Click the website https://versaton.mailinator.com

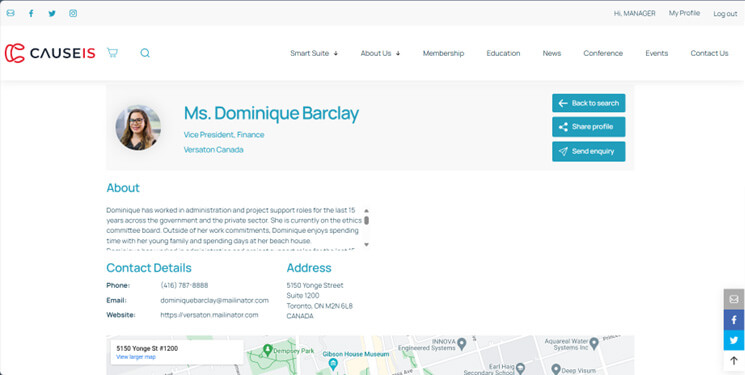click(209, 315)
